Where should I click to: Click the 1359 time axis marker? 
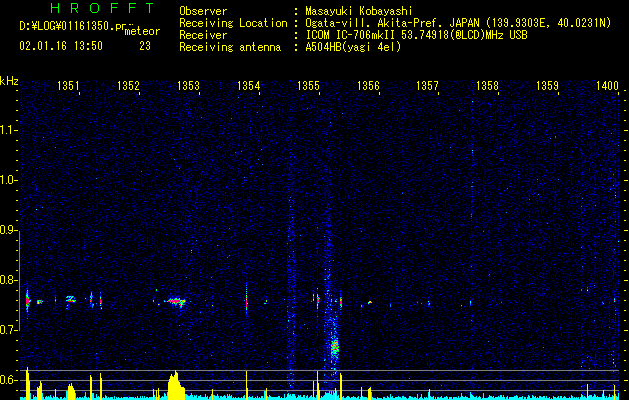coord(547,85)
